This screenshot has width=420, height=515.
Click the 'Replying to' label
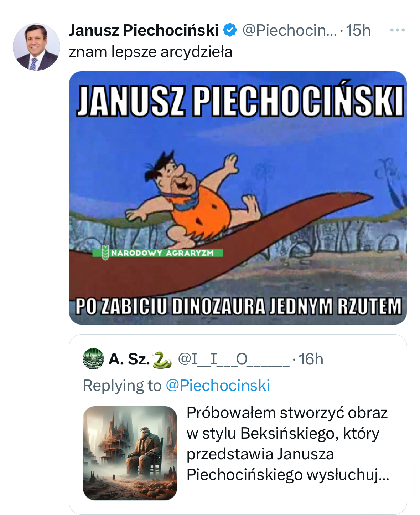click(x=122, y=386)
